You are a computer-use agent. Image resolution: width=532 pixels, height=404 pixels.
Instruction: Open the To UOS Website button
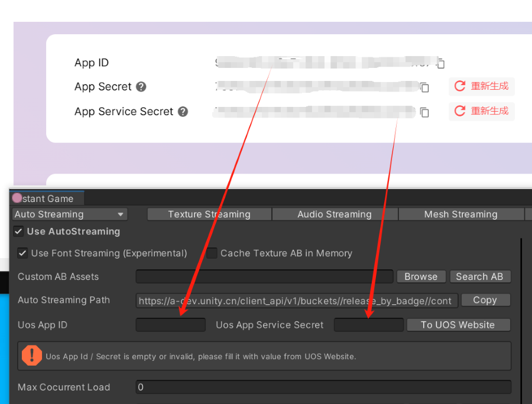(458, 325)
